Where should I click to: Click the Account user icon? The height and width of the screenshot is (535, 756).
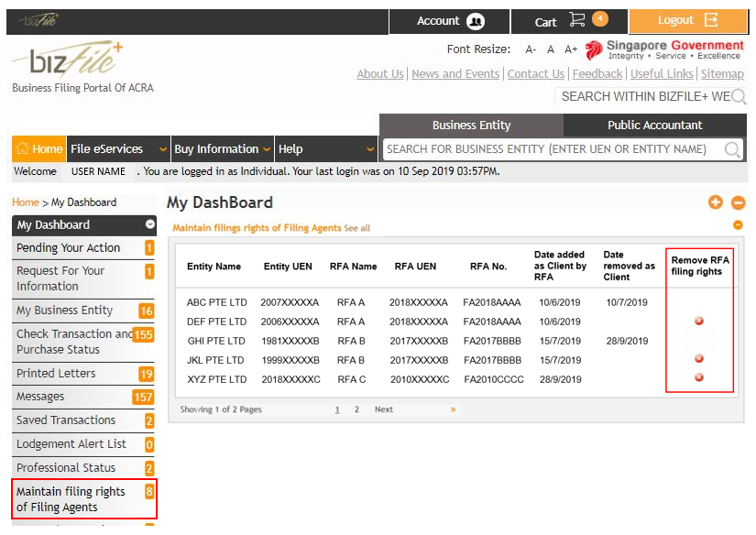[475, 21]
